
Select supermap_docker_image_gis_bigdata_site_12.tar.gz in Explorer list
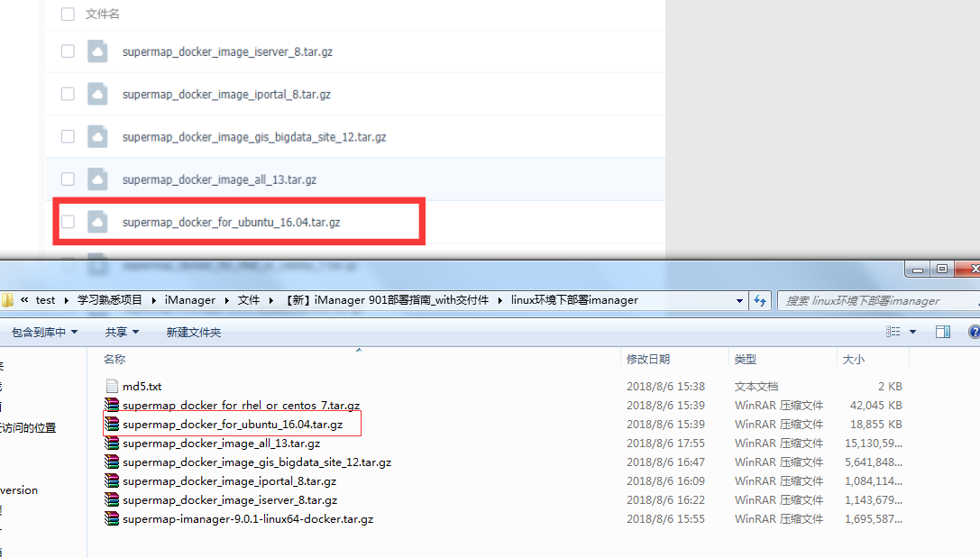click(257, 462)
